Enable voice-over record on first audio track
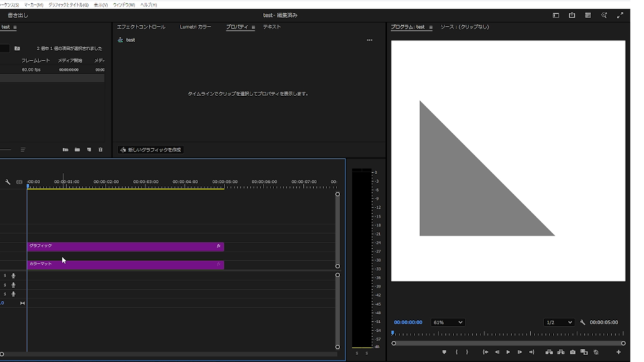 click(x=14, y=276)
